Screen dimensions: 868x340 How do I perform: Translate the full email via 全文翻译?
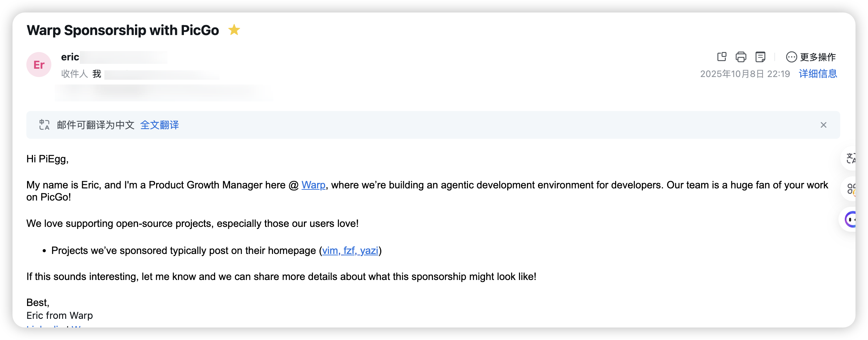point(160,125)
